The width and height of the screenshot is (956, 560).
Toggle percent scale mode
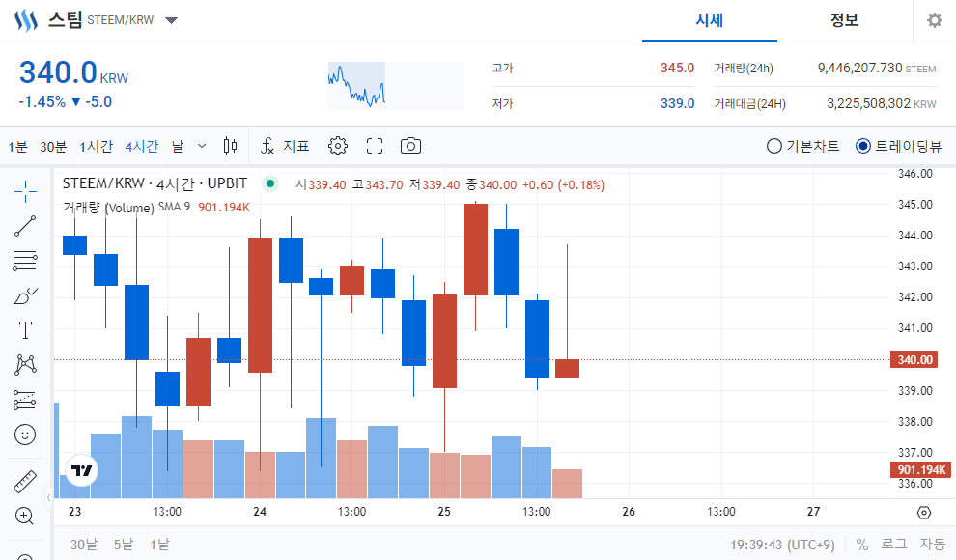[862, 545]
